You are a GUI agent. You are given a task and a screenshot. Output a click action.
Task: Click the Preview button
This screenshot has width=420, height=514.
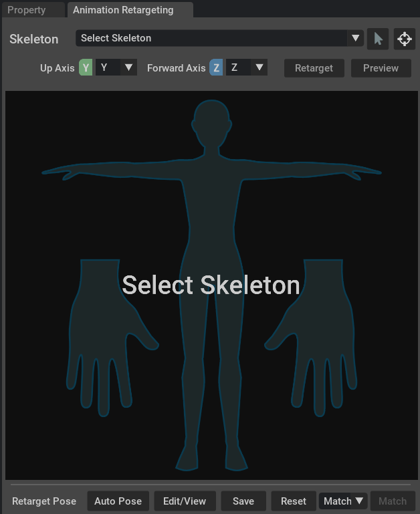[381, 68]
